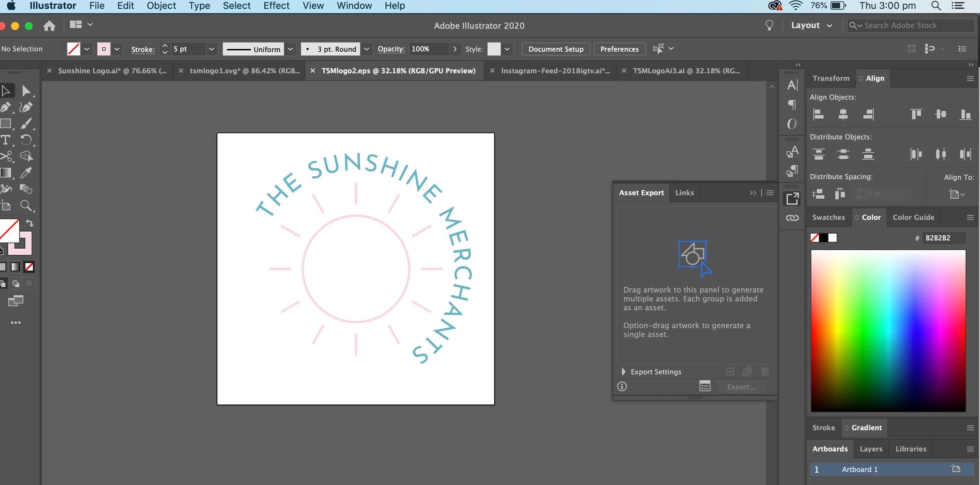Select the Type tool
Image resolution: width=980 pixels, height=485 pixels.
[x=6, y=140]
